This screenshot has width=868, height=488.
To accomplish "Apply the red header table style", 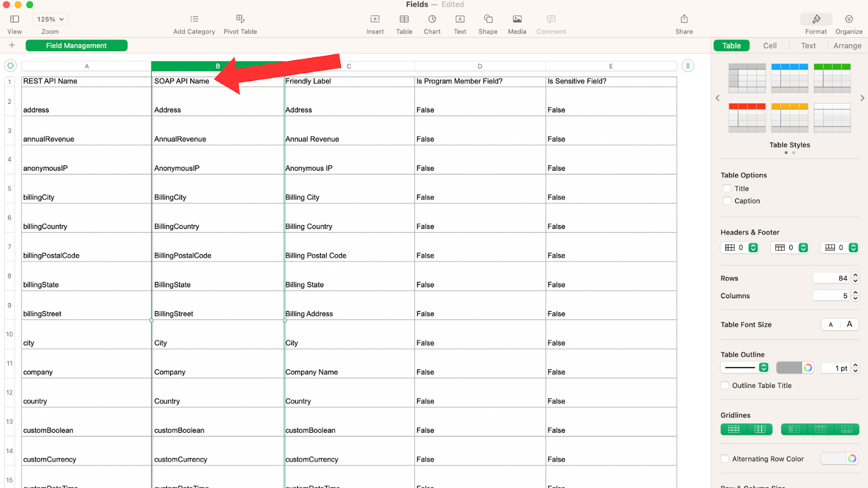I will (747, 118).
